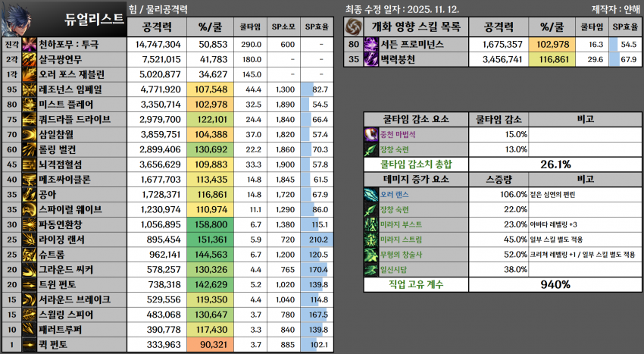
Task: Click the 라이징 랜서 skill icon
Action: pos(30,239)
